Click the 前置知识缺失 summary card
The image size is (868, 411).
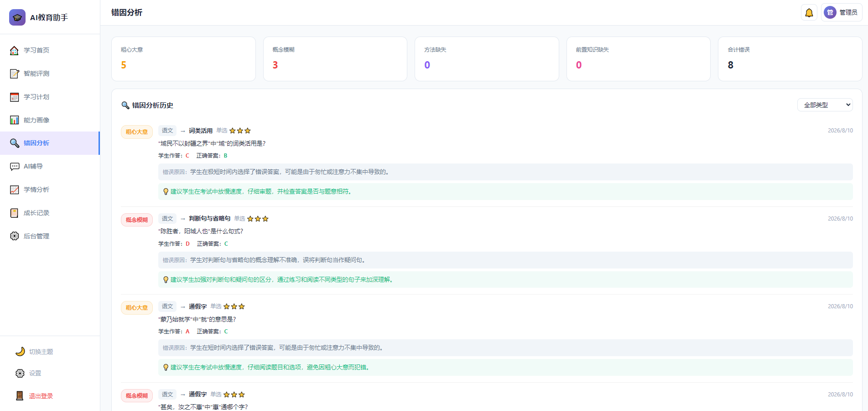(639, 59)
